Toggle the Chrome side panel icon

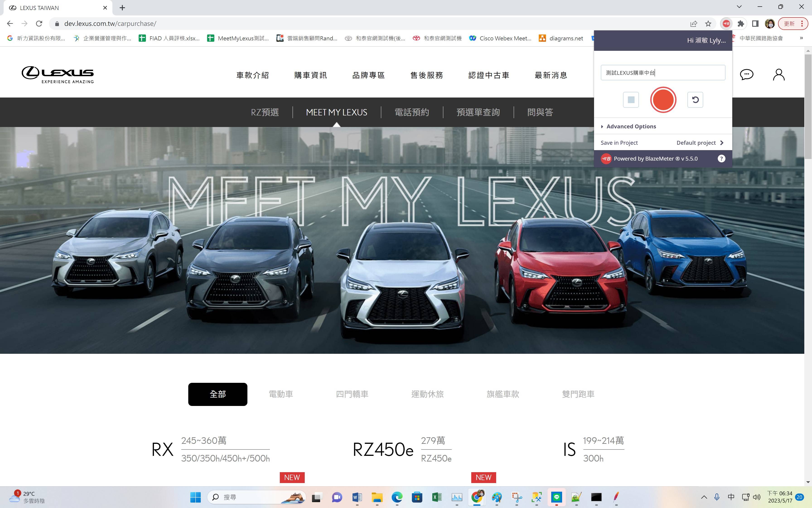[x=755, y=24]
